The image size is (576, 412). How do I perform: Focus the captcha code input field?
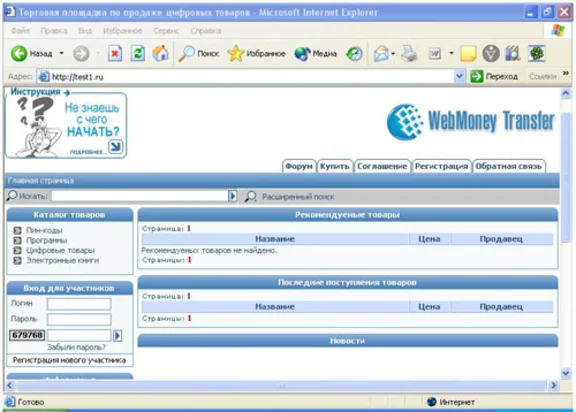(x=79, y=335)
